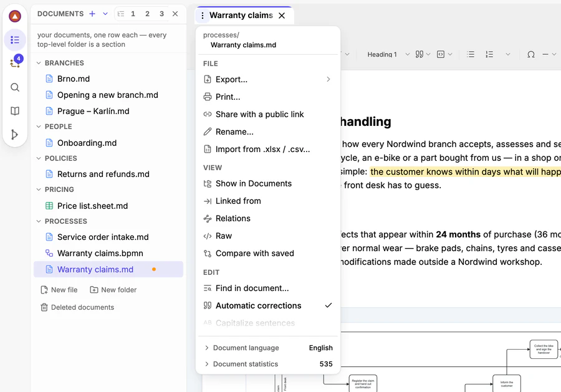Select Warranty claims.md in the tree
Image resolution: width=561 pixels, height=392 pixels.
coord(108,269)
